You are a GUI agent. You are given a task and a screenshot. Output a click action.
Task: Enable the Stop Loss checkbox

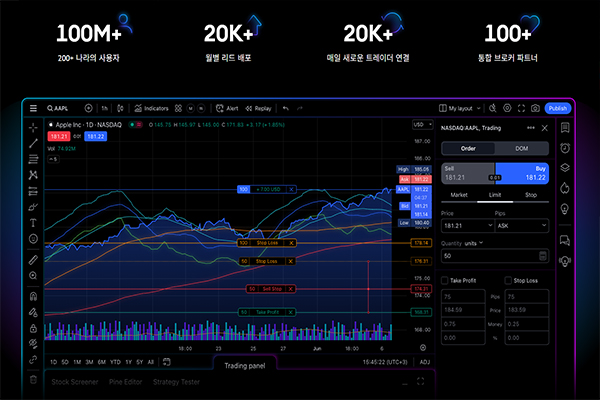tap(509, 281)
